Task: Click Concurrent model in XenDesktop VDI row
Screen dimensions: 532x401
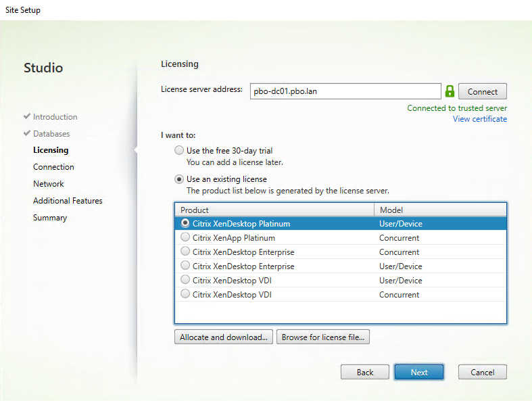Action: 399,294
